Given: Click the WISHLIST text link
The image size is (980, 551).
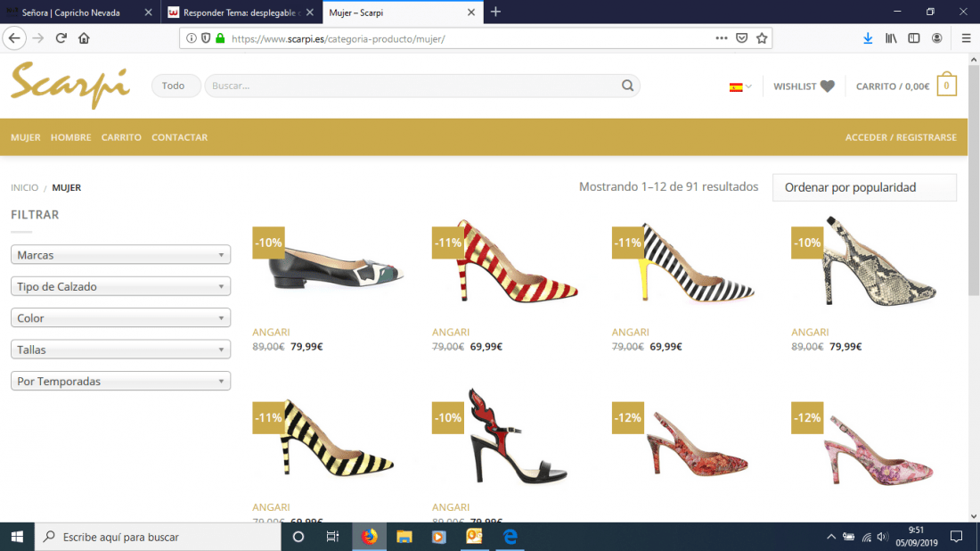Looking at the screenshot, I should [x=795, y=86].
